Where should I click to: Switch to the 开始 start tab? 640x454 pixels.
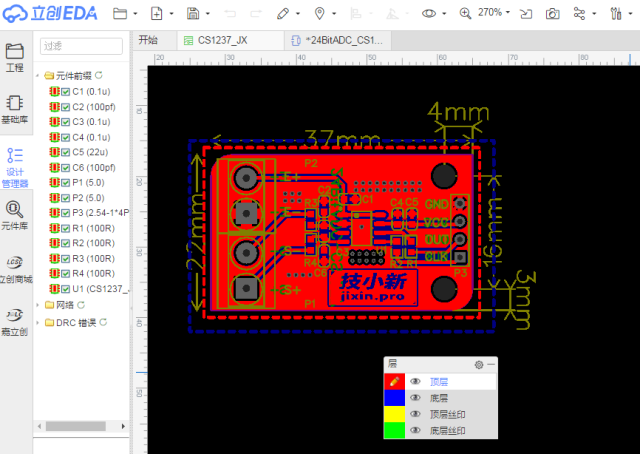[x=148, y=40]
